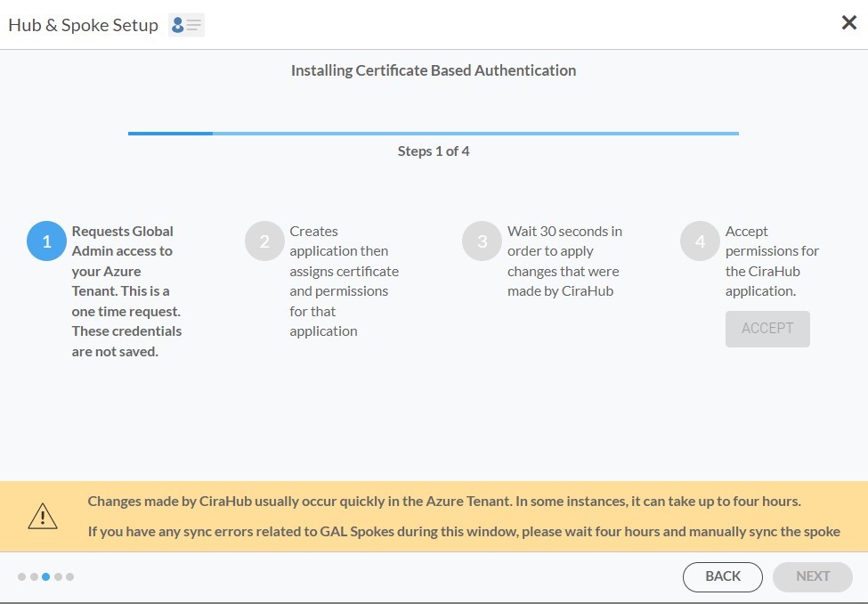Viewport: 868px width, 604px height.
Task: Select the highlighted blue page dot
Action: (46, 577)
